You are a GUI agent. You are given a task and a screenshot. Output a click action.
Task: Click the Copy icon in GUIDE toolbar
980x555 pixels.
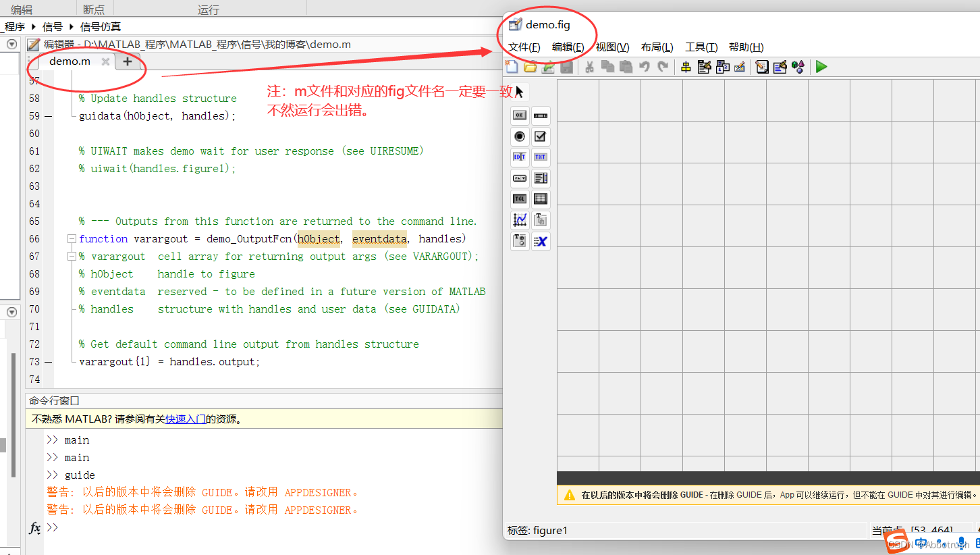click(607, 66)
